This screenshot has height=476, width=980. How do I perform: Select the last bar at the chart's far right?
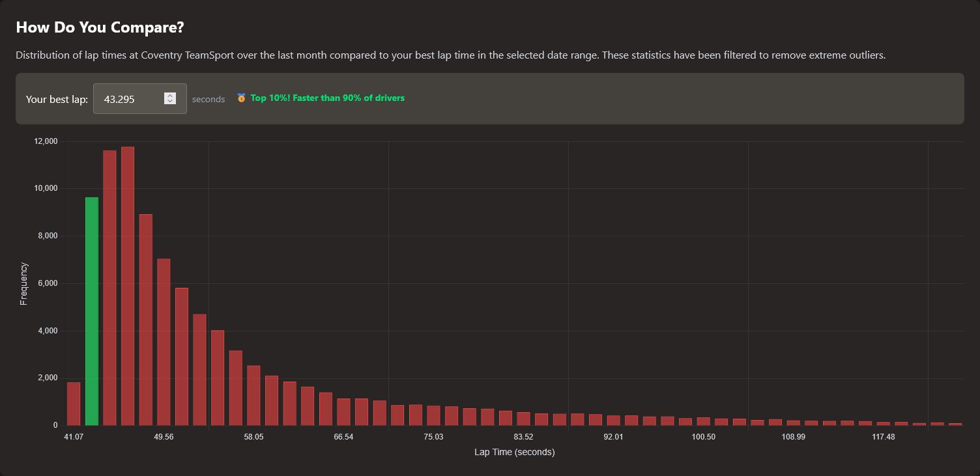point(955,424)
